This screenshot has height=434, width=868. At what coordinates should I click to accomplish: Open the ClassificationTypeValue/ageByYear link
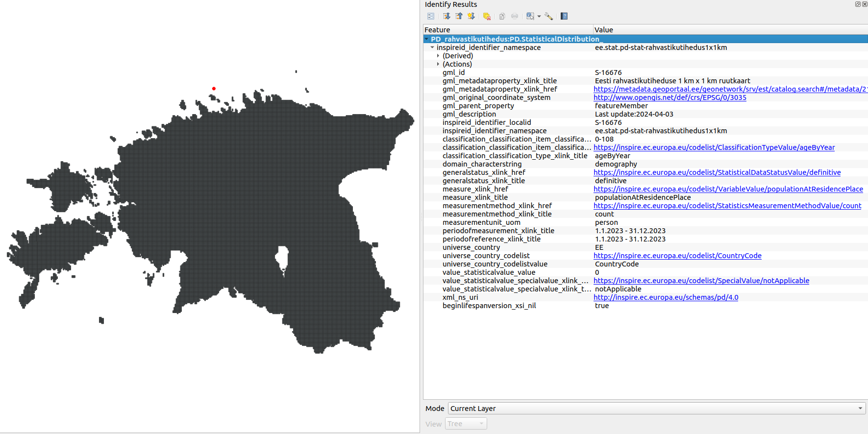point(714,147)
